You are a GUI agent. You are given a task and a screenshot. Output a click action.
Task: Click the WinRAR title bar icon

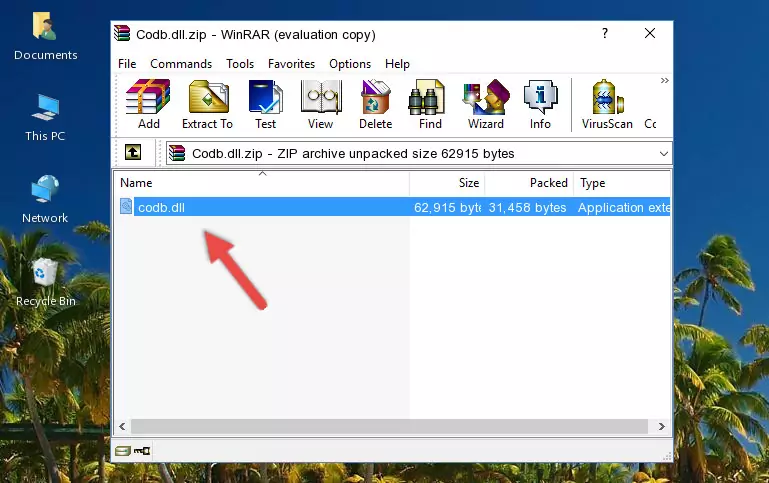(x=123, y=34)
